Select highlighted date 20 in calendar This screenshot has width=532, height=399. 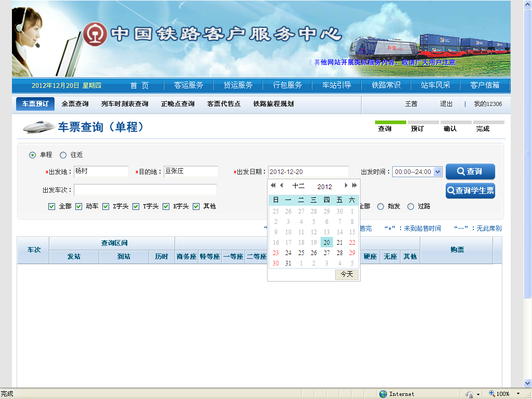(x=327, y=243)
